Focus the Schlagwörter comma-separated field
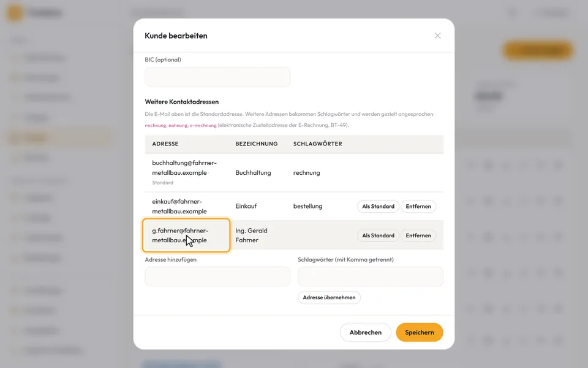 coord(371,277)
